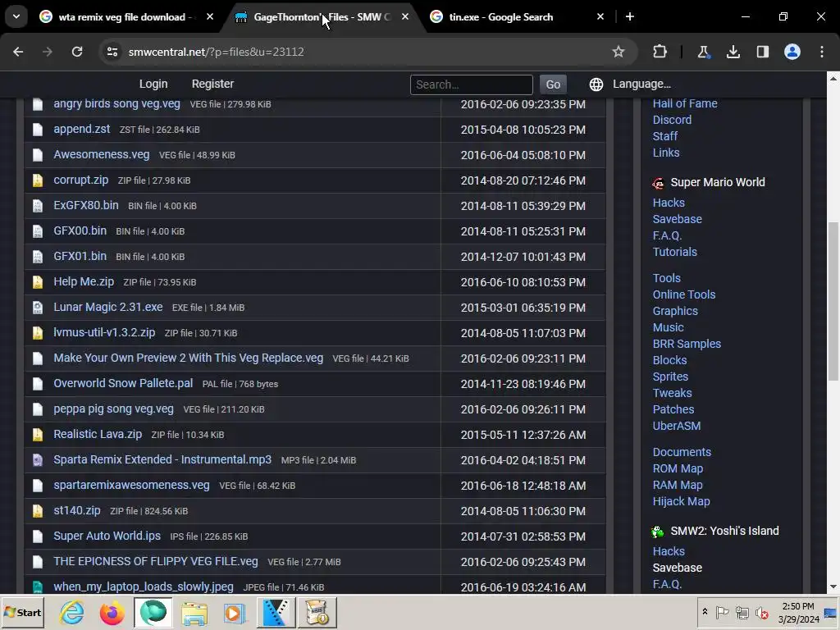Click the Go search button
The image size is (840, 630).
click(553, 84)
